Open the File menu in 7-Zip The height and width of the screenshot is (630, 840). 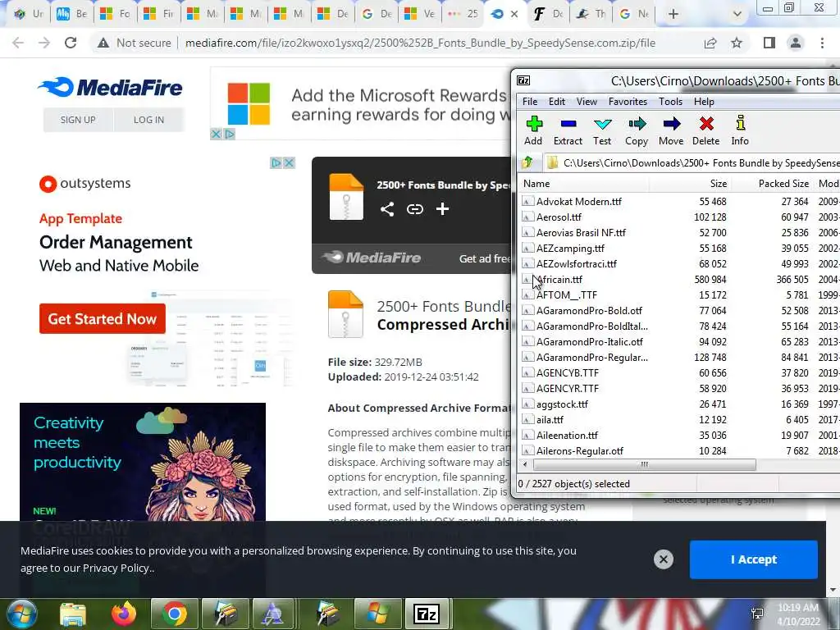[x=530, y=101]
